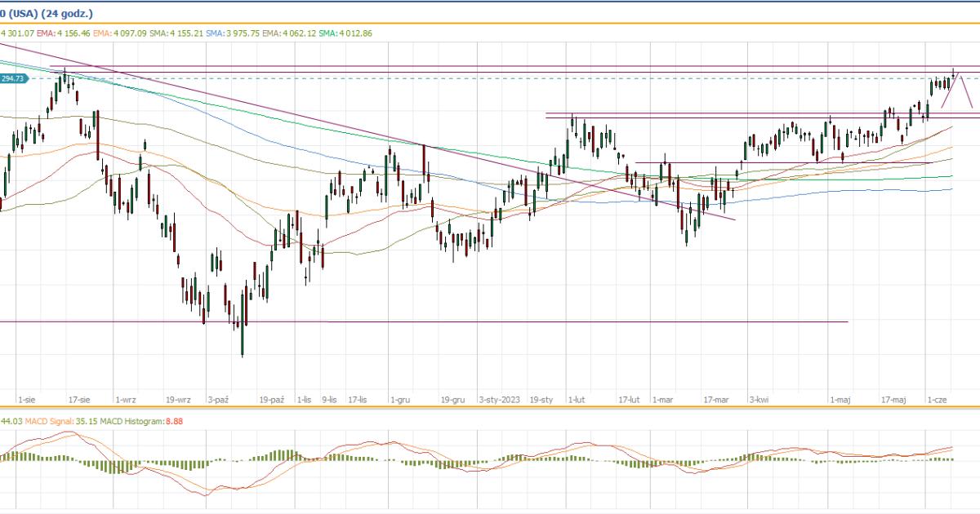Click the 17-lut date on time axis
Viewport: 980px width, 514px height.
629,400
